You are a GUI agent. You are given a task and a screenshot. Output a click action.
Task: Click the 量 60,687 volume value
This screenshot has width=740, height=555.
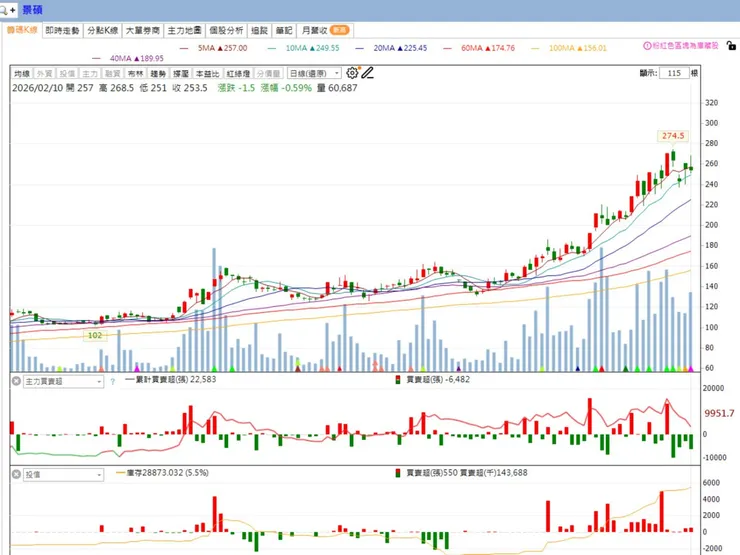(x=337, y=88)
